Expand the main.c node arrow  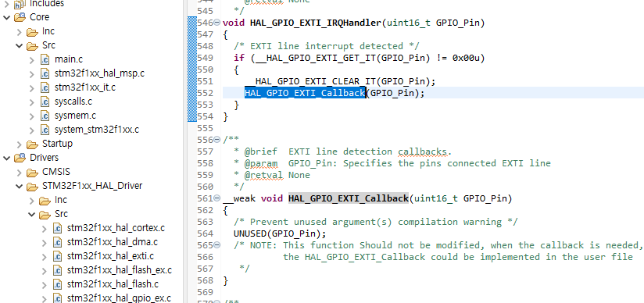[x=31, y=59]
